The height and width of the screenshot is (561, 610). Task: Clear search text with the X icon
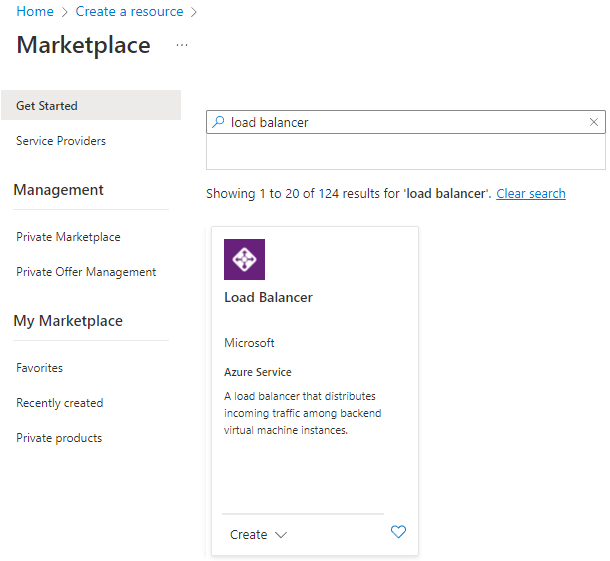[x=594, y=122]
